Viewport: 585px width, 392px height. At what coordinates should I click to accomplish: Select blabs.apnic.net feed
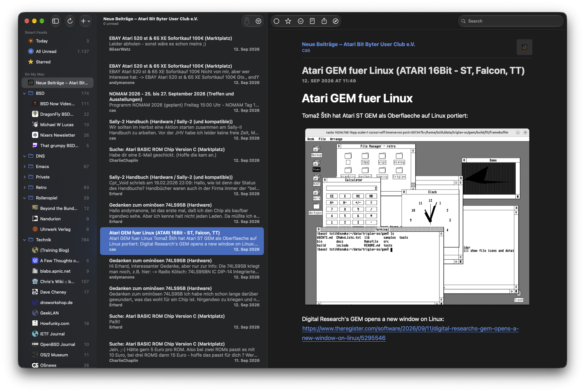58,271
